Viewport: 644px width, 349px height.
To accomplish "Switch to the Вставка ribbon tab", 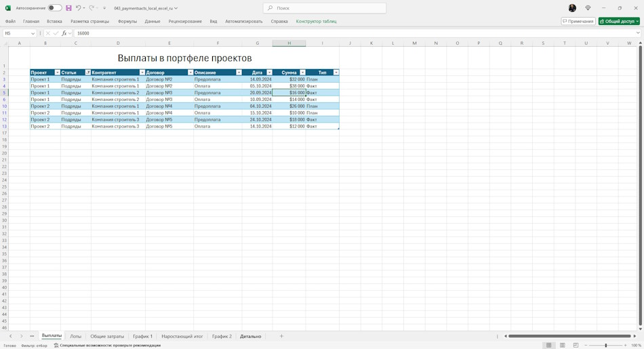I will click(54, 22).
